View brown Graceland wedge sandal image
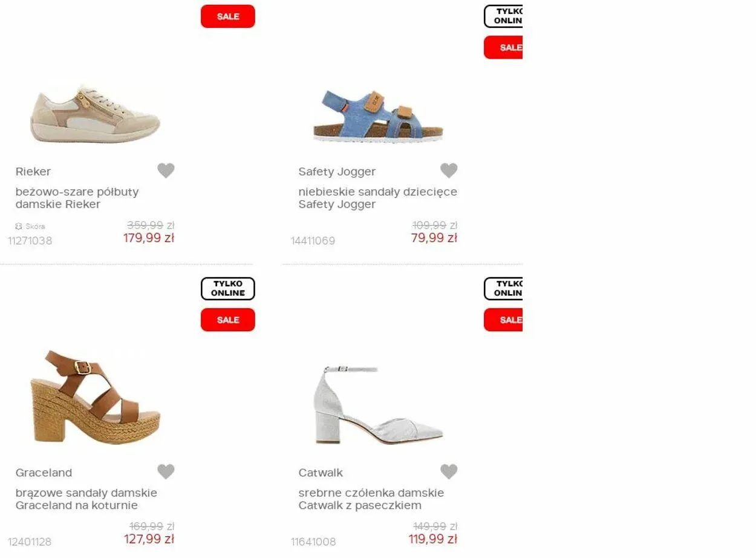The width and height of the screenshot is (756, 558). pos(96,397)
